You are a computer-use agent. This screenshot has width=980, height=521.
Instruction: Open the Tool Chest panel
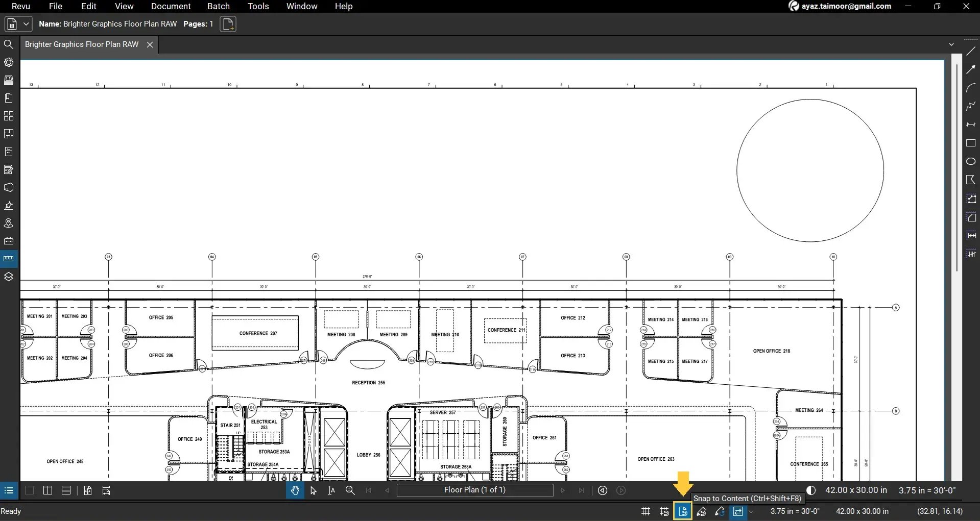[x=9, y=80]
